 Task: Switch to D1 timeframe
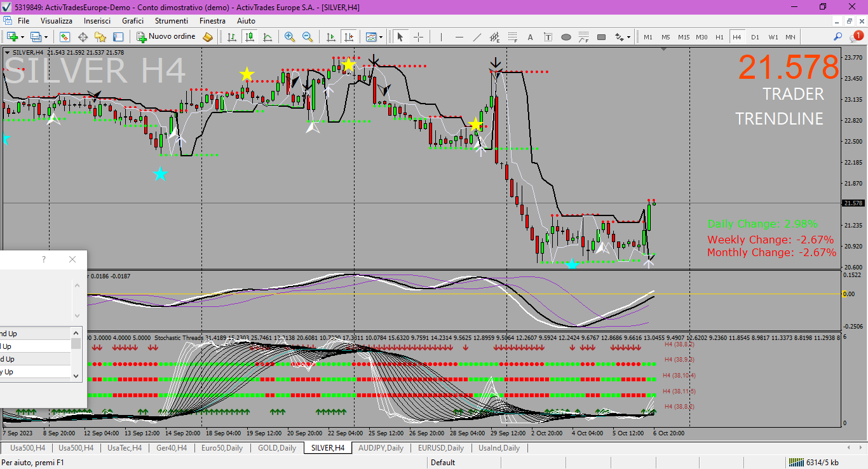(755, 37)
